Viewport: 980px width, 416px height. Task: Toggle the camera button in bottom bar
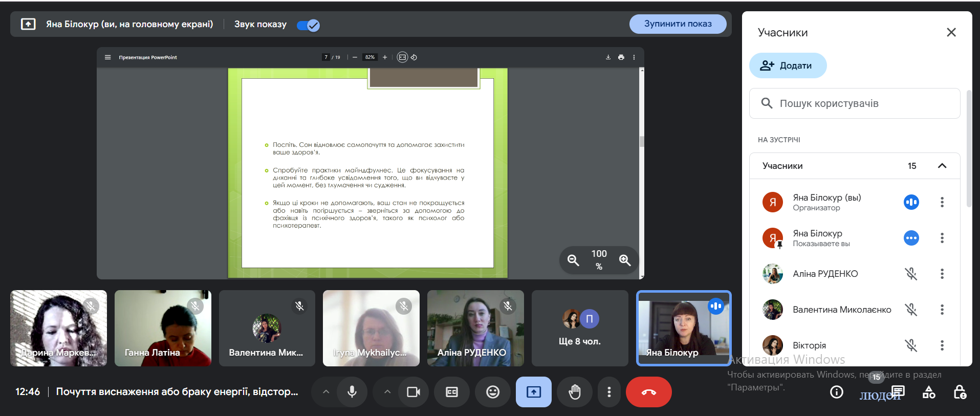(x=413, y=392)
